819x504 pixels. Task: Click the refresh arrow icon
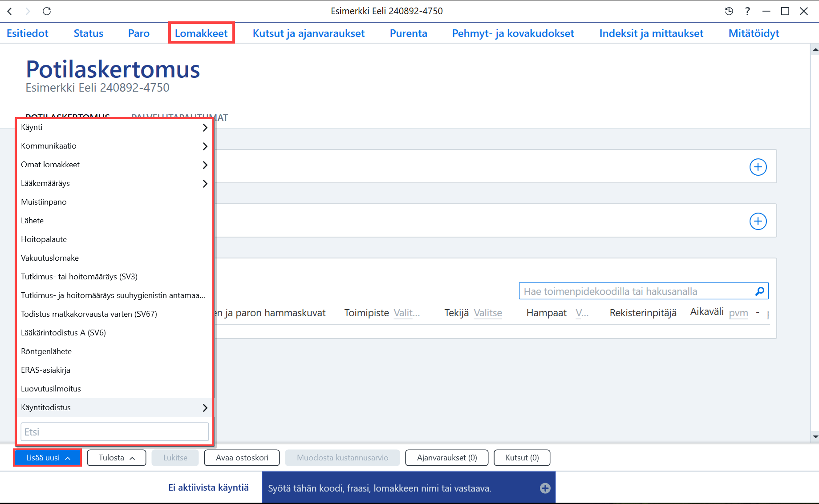coord(47,11)
